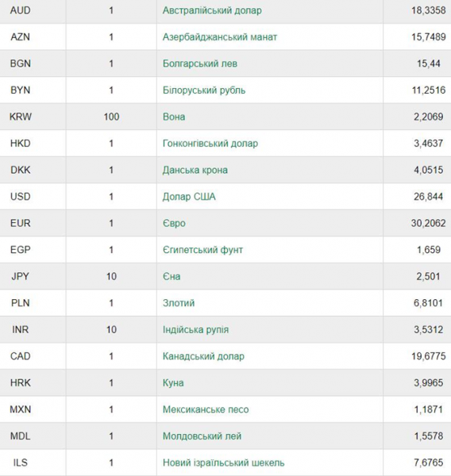Select the EGP currency code cell
Viewport: 451px width, 476px height.
click(x=33, y=250)
